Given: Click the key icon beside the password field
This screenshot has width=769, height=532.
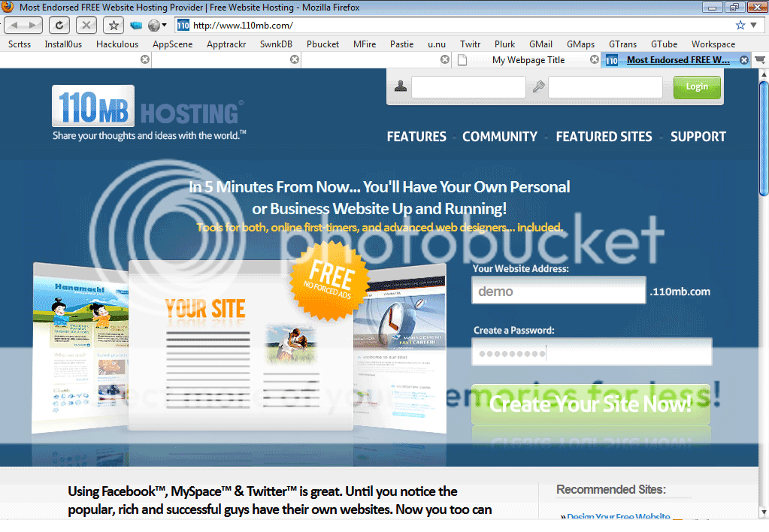Looking at the screenshot, I should pyautogui.click(x=538, y=86).
